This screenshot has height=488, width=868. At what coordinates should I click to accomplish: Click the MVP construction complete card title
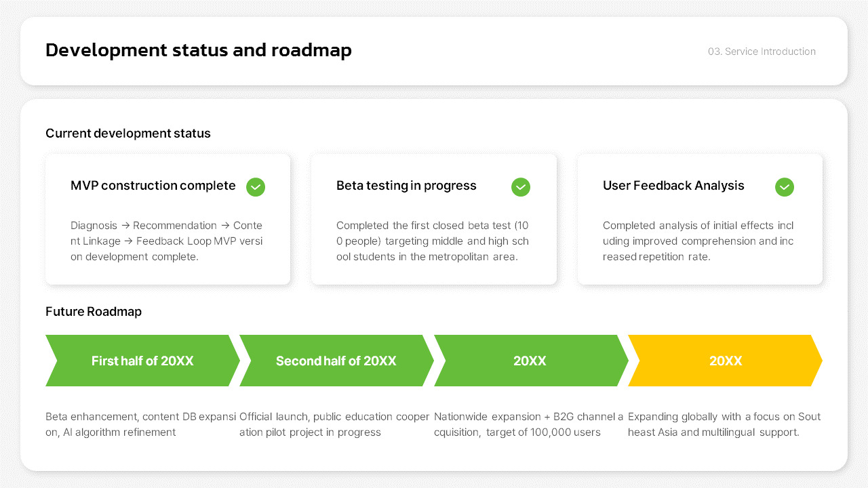153,186
